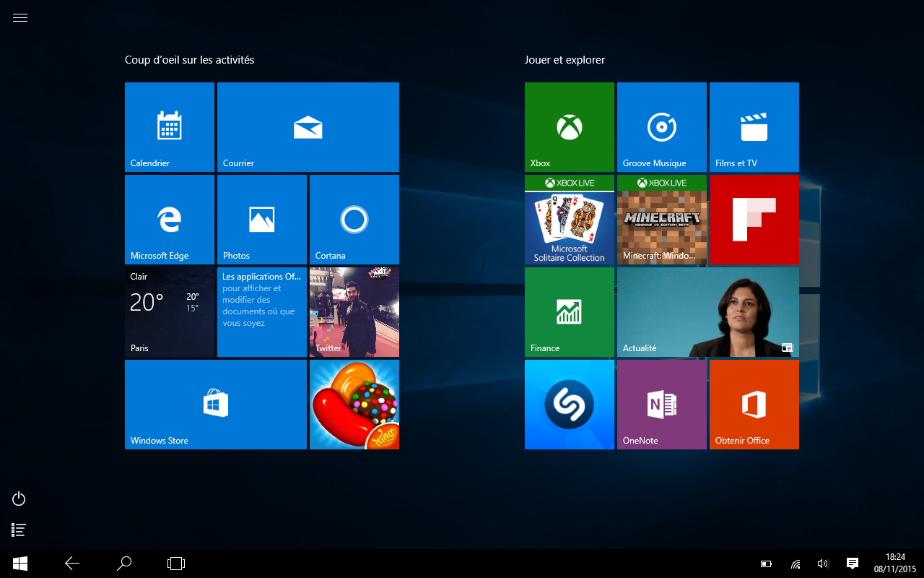This screenshot has height=578, width=924.
Task: Select group title Jouer et explorer
Action: pos(565,60)
